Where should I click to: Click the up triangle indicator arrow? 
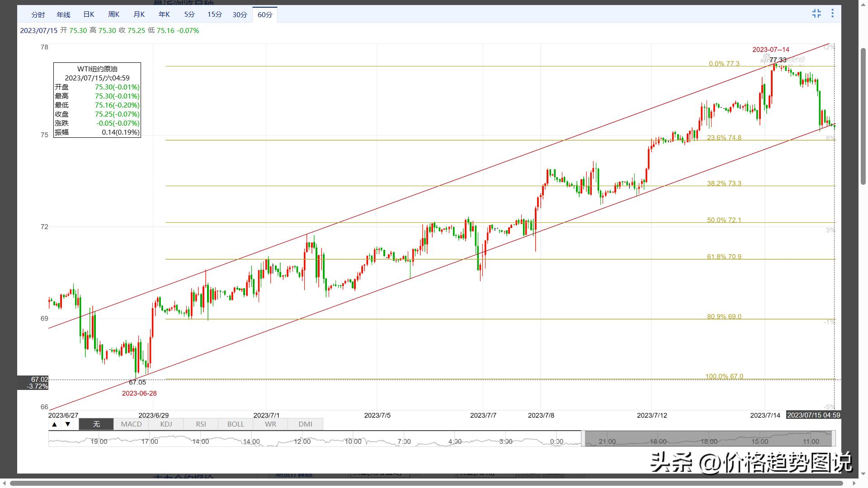pos(55,424)
